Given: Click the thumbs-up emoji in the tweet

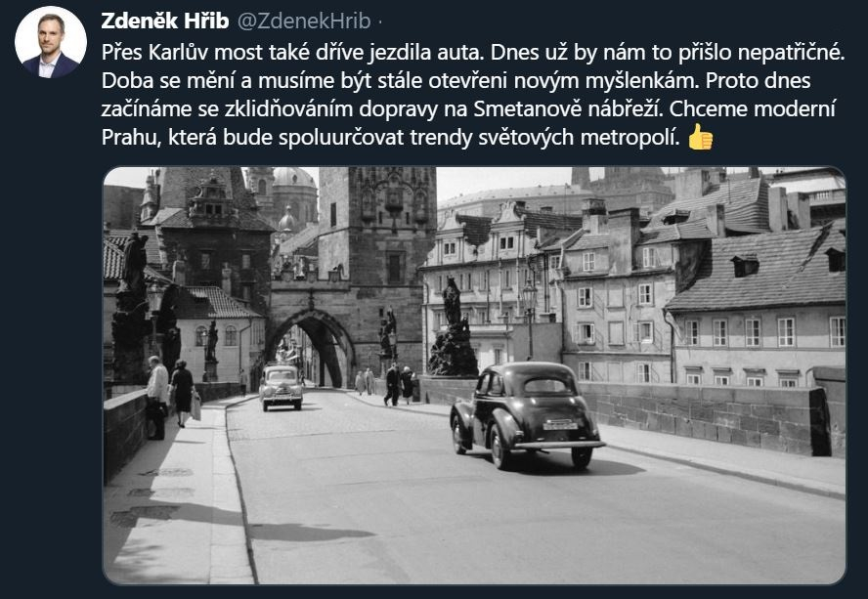Looking at the screenshot, I should 700,137.
